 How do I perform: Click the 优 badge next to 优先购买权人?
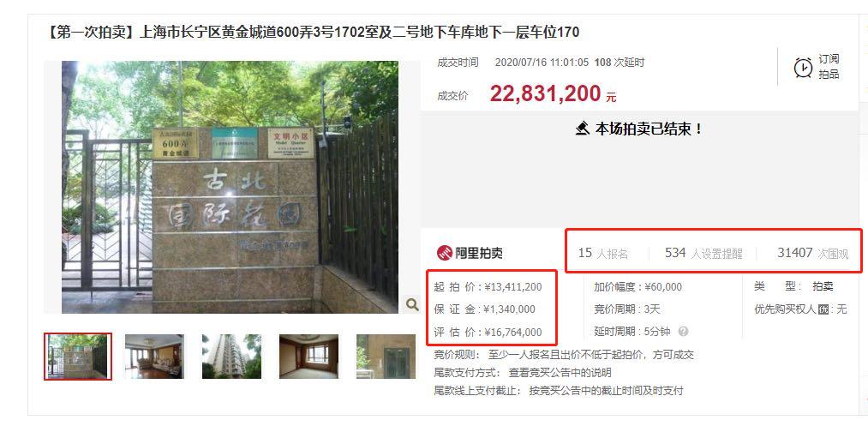[x=823, y=309]
